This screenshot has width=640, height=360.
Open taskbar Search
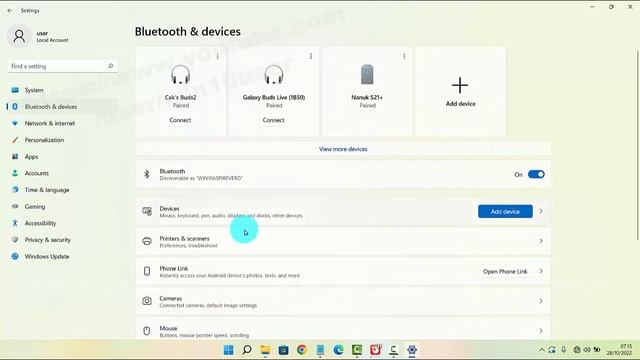(x=247, y=350)
